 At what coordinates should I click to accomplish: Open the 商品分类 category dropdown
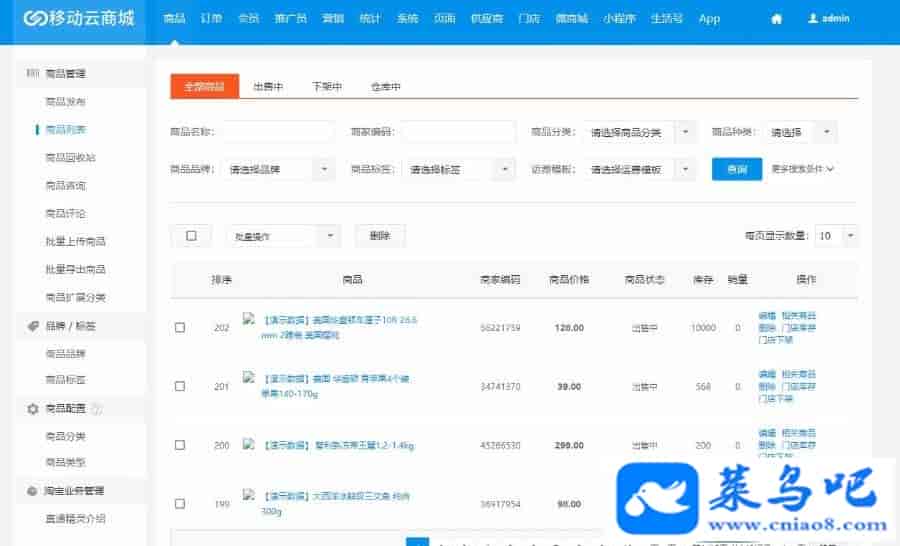[x=640, y=132]
